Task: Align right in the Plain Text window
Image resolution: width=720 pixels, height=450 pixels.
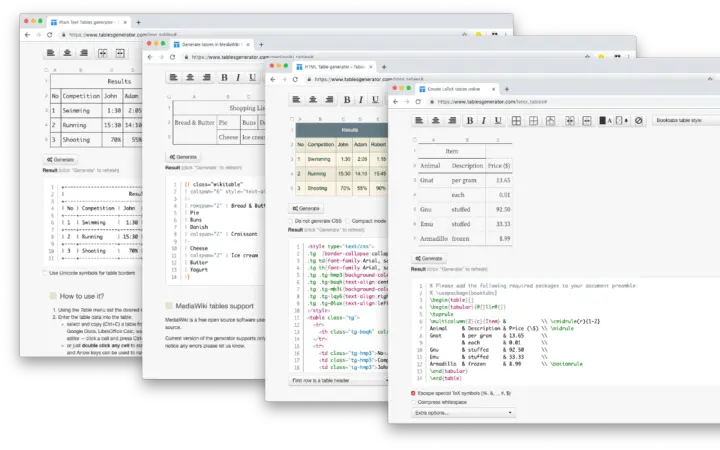Action: pyautogui.click(x=84, y=53)
